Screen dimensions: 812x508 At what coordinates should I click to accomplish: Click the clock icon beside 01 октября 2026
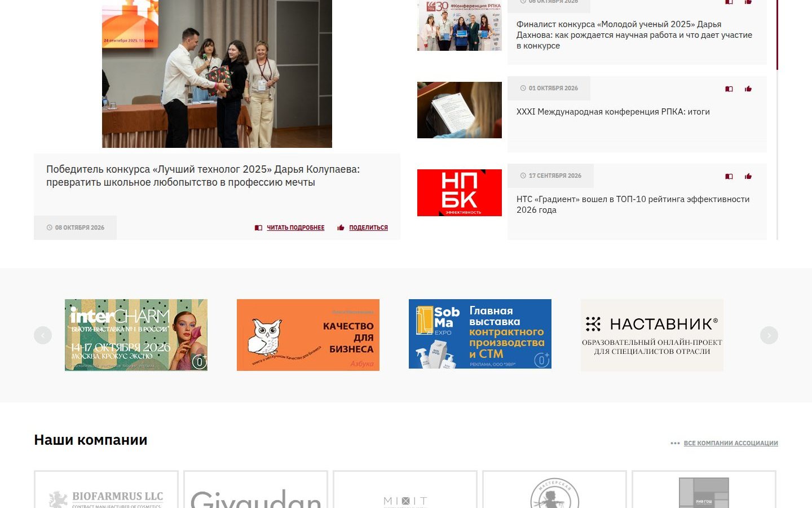click(523, 88)
